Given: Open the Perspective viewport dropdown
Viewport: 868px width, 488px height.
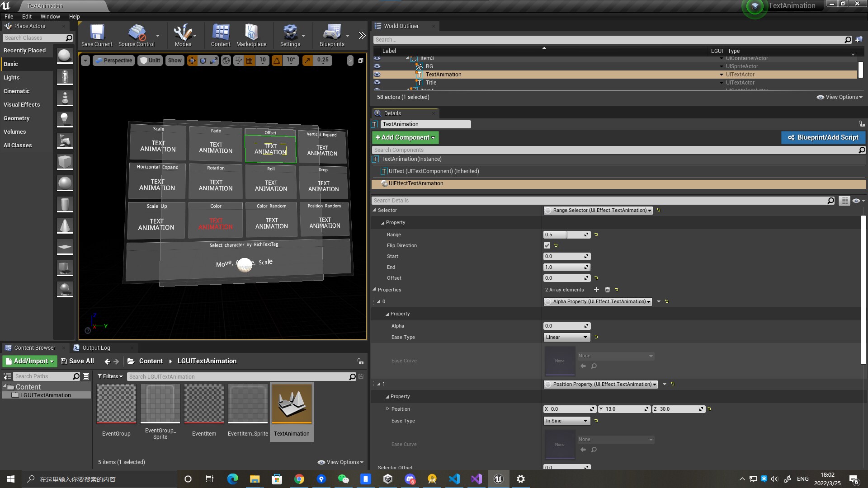Looking at the screenshot, I should click(x=113, y=60).
